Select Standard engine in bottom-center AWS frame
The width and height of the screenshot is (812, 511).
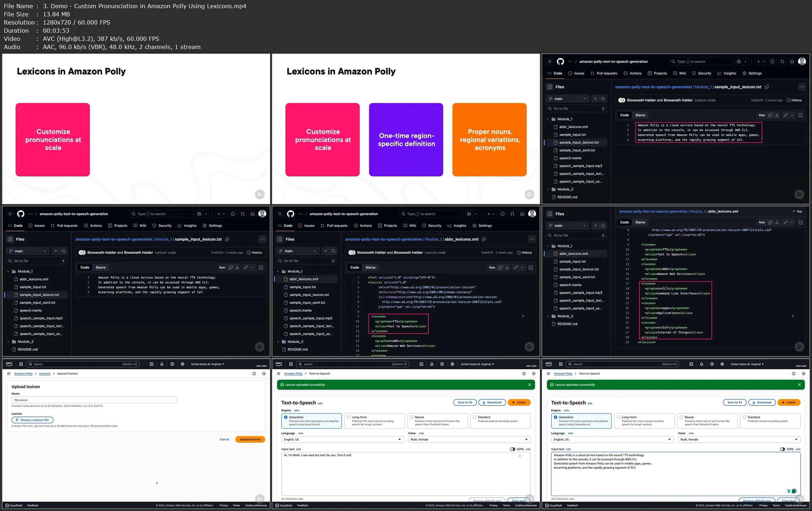[x=500, y=421]
